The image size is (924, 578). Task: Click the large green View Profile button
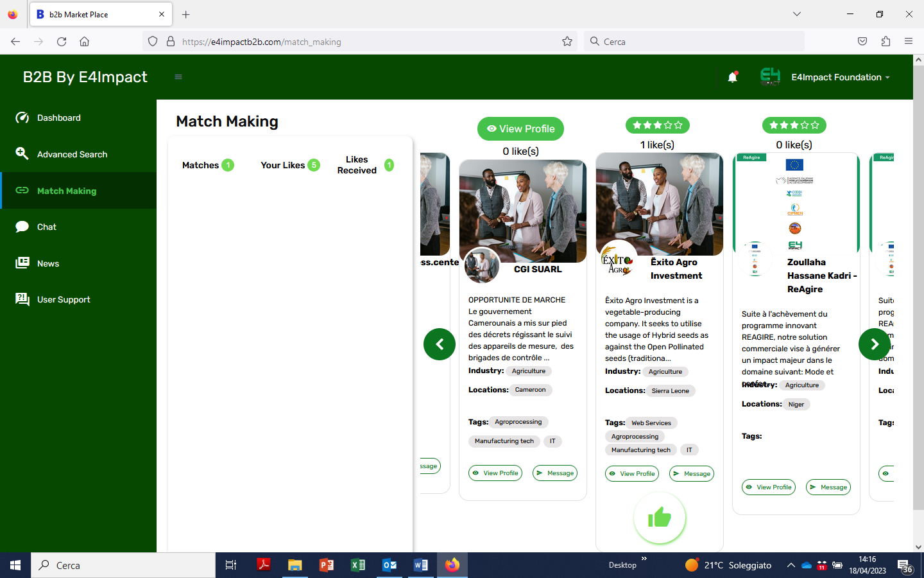pyautogui.click(x=520, y=128)
